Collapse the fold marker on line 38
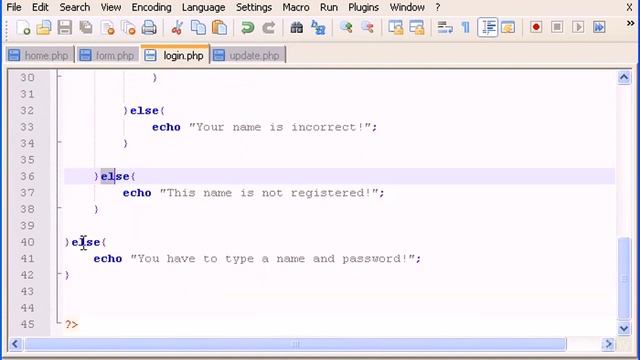 (59, 207)
